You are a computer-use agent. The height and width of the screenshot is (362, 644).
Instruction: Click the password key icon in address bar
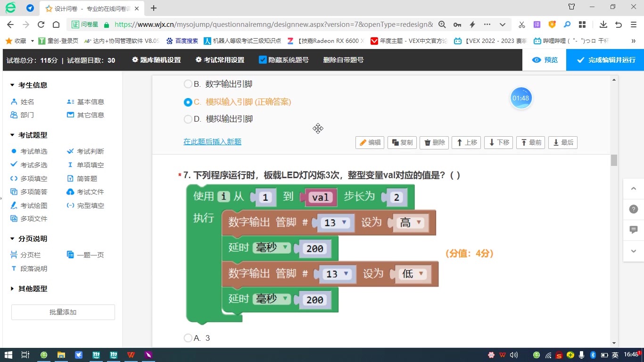click(x=457, y=25)
